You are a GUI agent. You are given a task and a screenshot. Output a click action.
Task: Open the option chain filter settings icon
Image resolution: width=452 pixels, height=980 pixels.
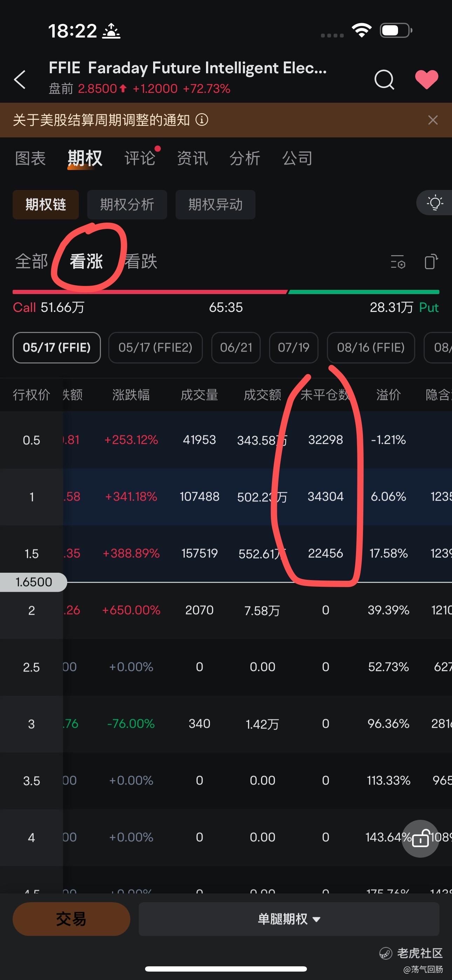coord(398,262)
